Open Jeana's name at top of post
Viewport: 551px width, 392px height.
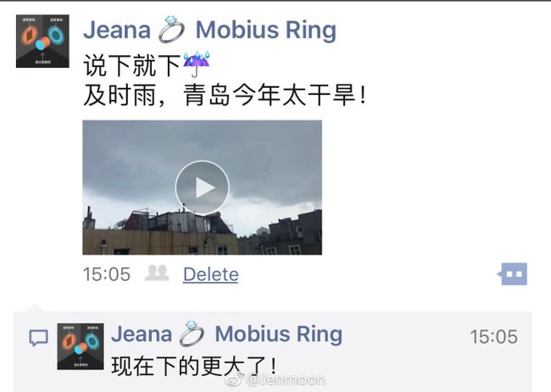pyautogui.click(x=117, y=30)
